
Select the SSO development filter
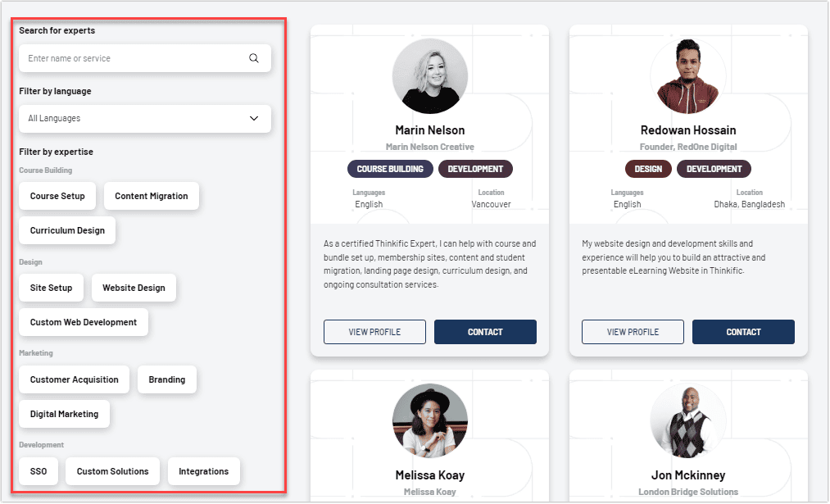pyautogui.click(x=39, y=471)
